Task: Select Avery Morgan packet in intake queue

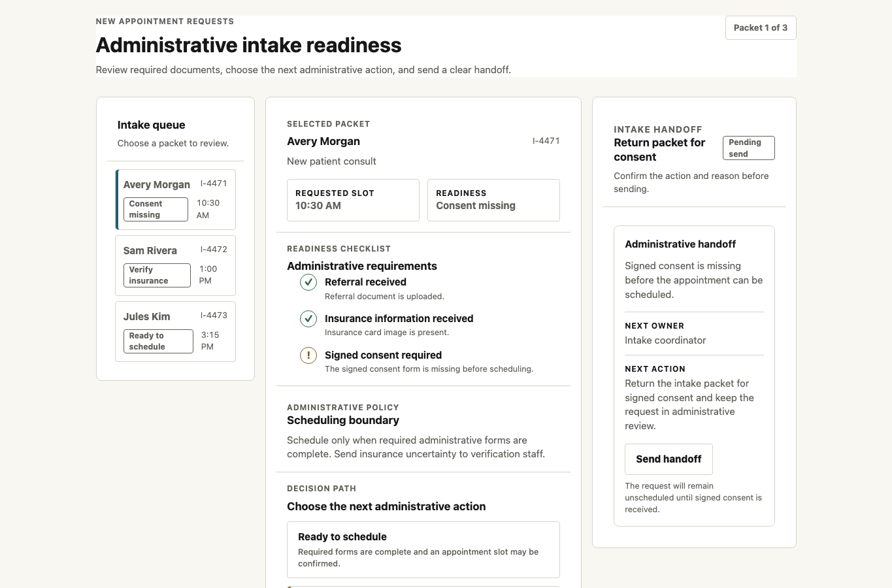Action: tap(175, 200)
